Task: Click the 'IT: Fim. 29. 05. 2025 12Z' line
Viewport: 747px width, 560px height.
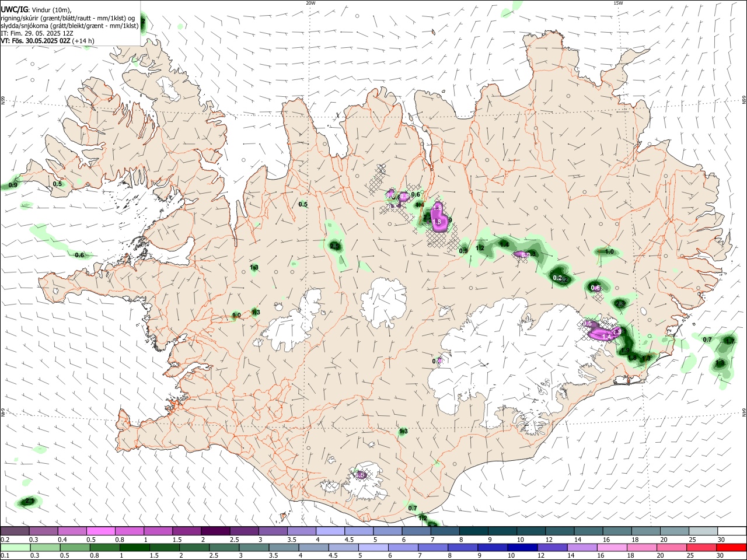Action: [37, 33]
